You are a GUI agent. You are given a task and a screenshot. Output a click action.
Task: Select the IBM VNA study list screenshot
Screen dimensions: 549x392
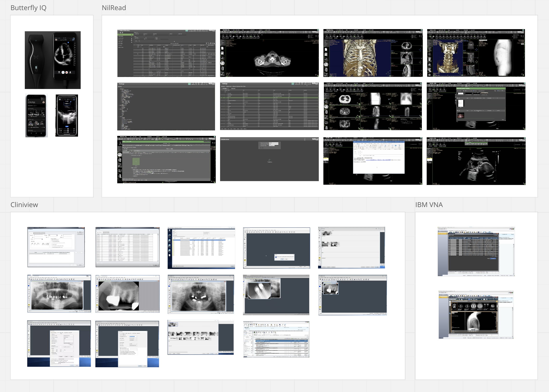pos(476,252)
